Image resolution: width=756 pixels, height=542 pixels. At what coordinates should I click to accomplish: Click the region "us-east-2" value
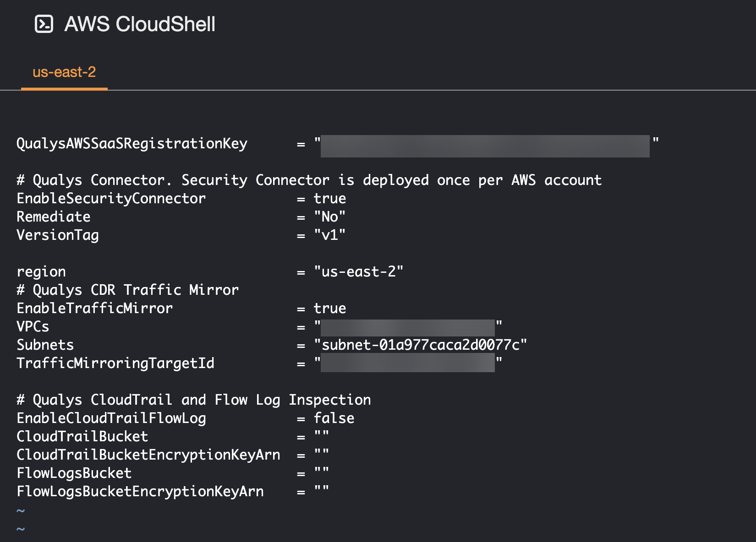point(358,272)
